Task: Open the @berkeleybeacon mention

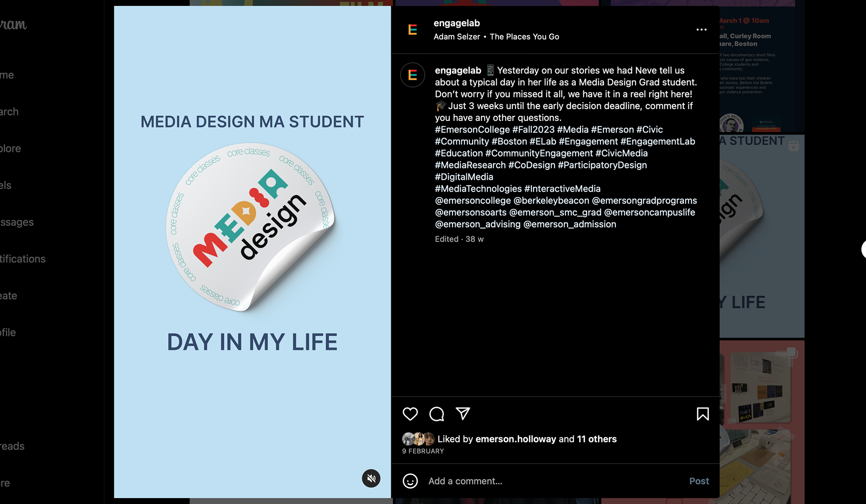Action: pyautogui.click(x=551, y=200)
